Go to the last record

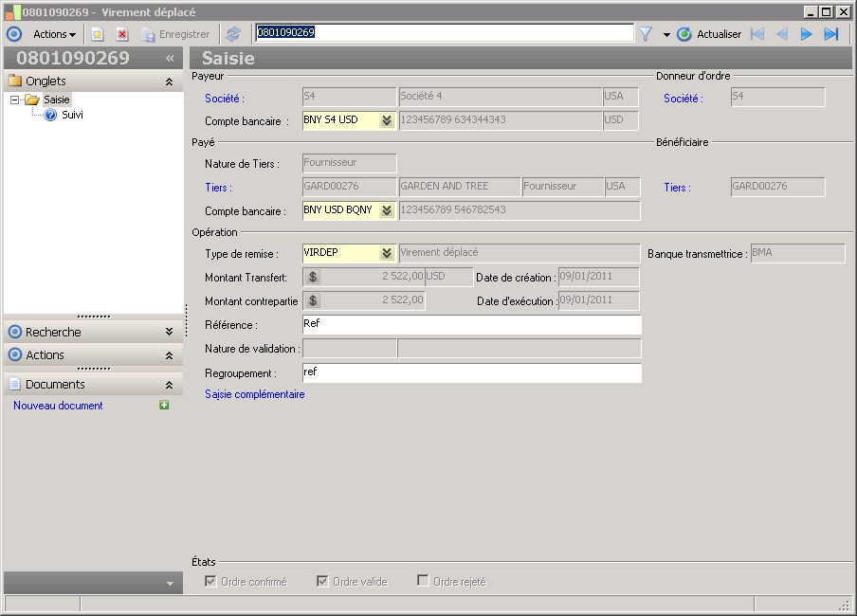coord(831,34)
